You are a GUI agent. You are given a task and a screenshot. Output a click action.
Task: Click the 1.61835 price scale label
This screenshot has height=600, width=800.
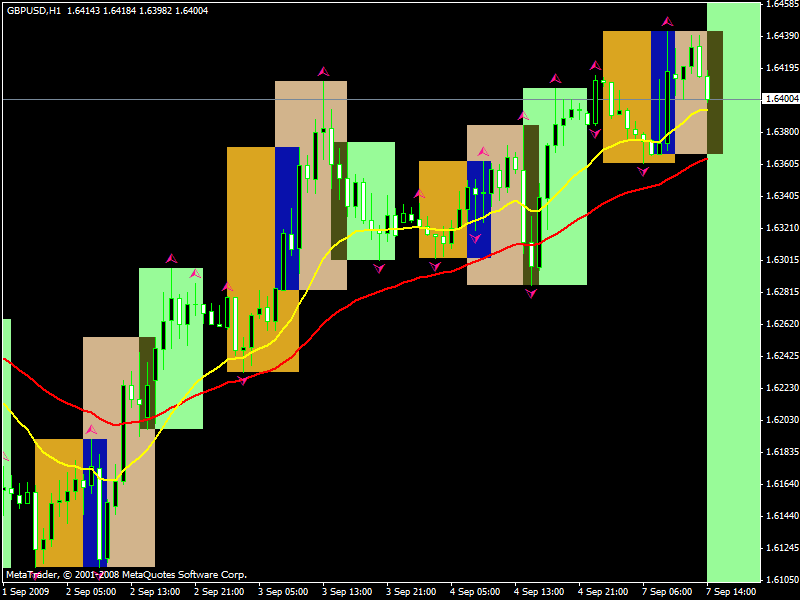[x=782, y=452]
